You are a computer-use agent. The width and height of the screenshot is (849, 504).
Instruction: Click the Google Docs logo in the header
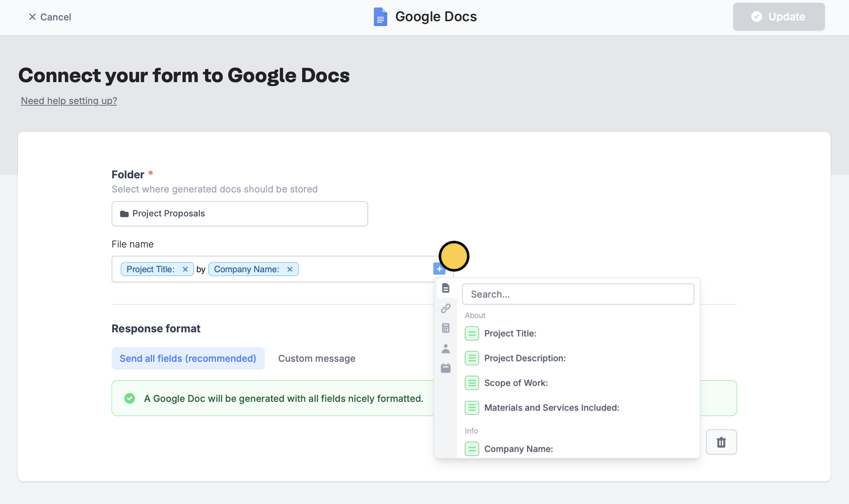click(x=380, y=16)
